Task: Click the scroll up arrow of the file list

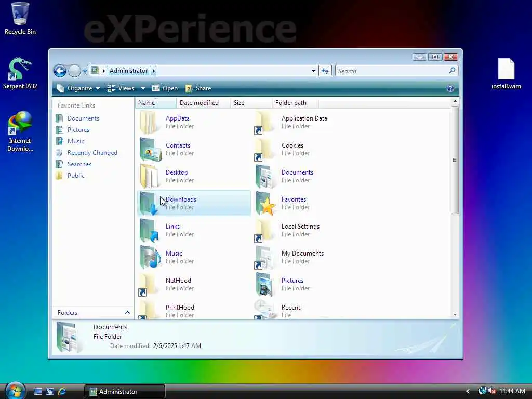Action: [x=455, y=101]
